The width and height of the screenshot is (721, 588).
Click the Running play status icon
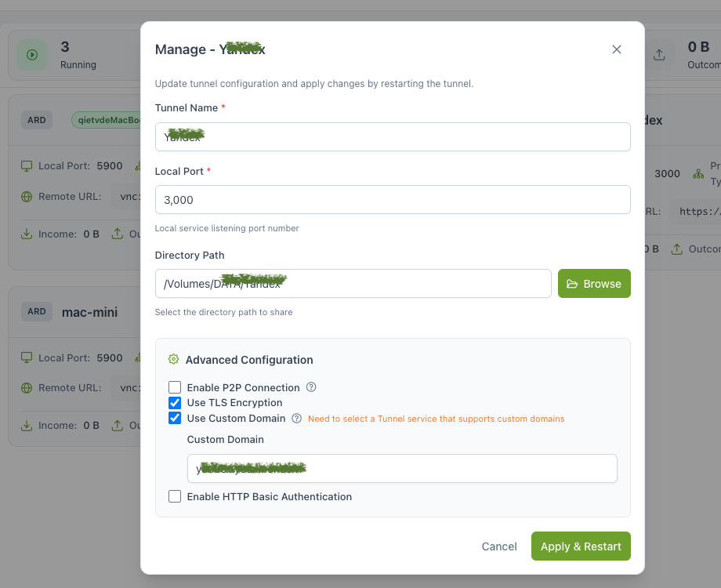[32, 55]
